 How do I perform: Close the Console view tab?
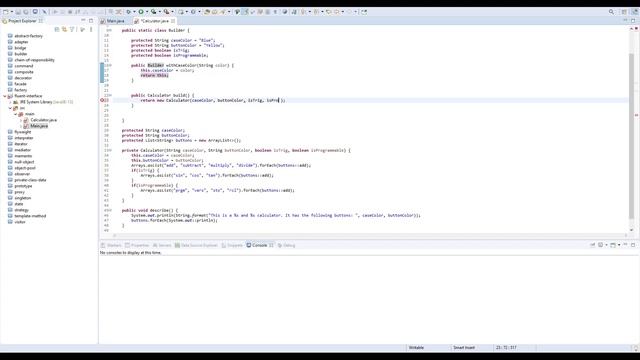(x=271, y=245)
